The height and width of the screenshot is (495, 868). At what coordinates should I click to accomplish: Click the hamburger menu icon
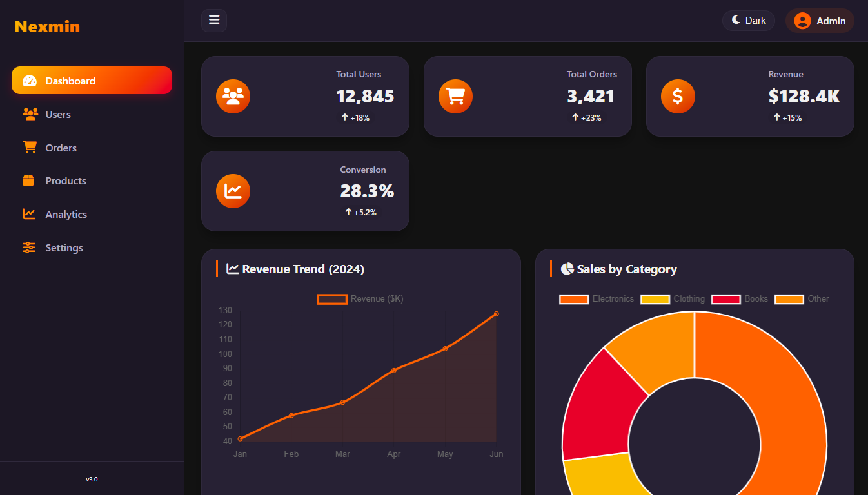214,20
